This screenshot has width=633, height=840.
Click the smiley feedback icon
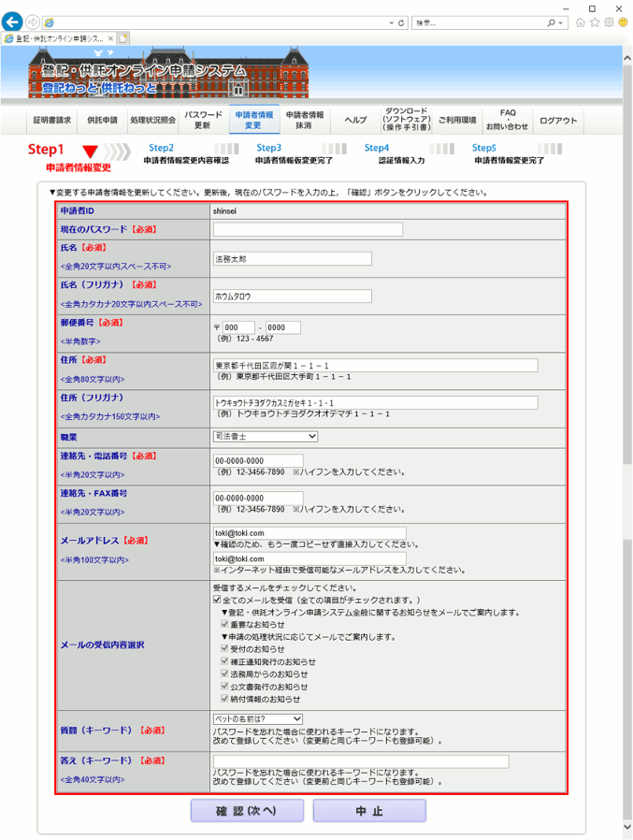(x=623, y=22)
